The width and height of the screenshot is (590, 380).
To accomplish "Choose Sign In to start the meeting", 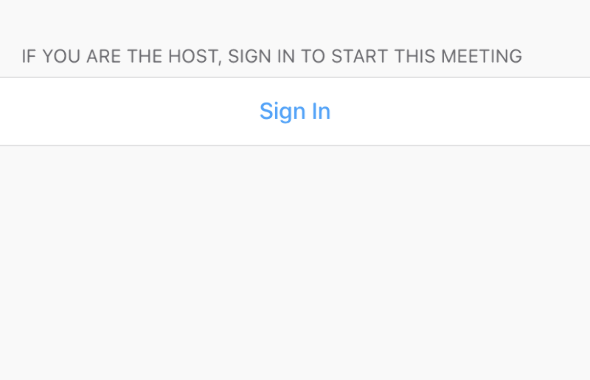I will point(295,111).
